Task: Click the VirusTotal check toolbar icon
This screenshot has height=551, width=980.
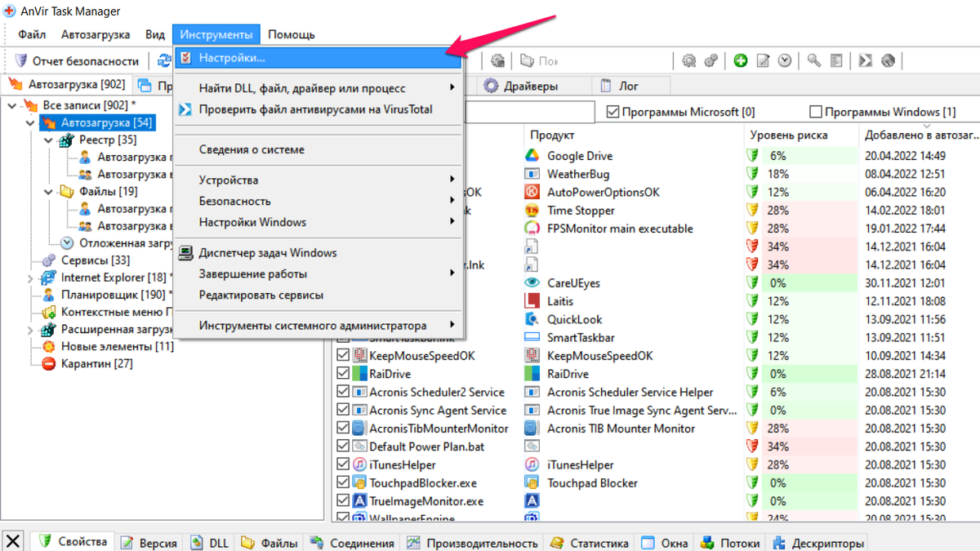Action: [x=866, y=60]
